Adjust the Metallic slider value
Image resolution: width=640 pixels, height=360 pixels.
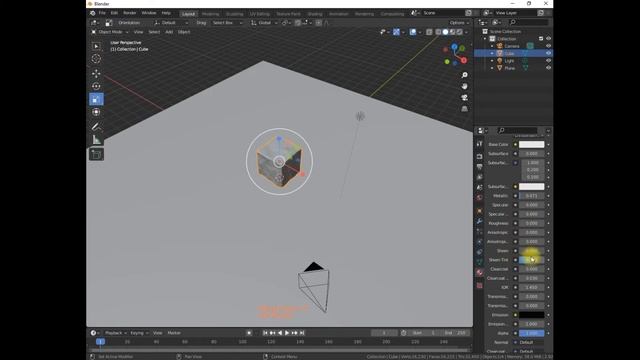click(531, 196)
